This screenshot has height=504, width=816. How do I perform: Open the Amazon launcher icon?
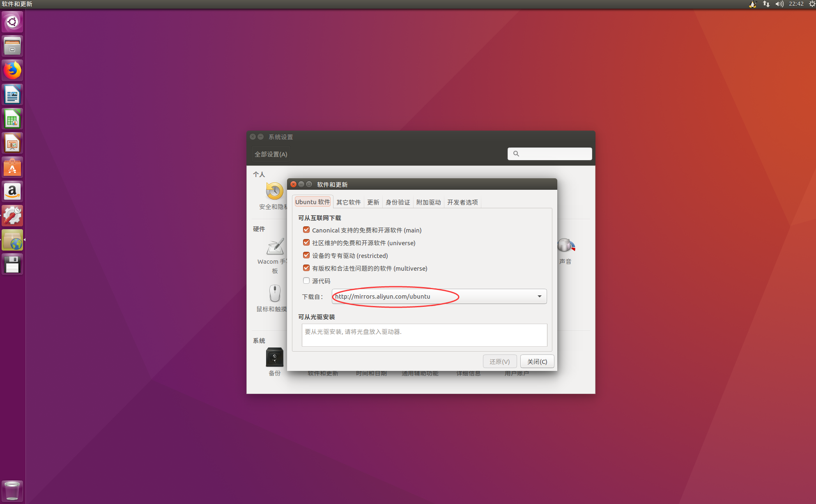[12, 191]
